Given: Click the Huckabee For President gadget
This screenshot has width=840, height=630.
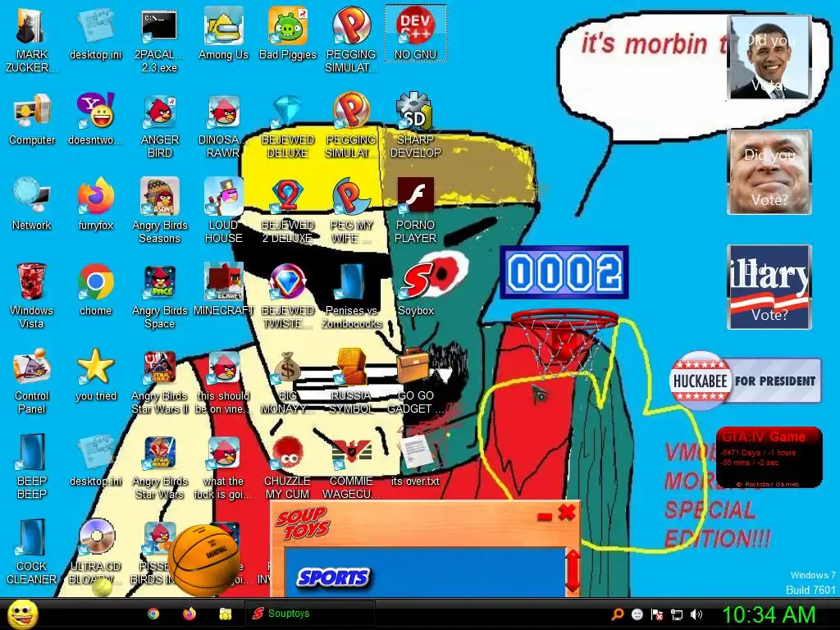Looking at the screenshot, I should [745, 381].
